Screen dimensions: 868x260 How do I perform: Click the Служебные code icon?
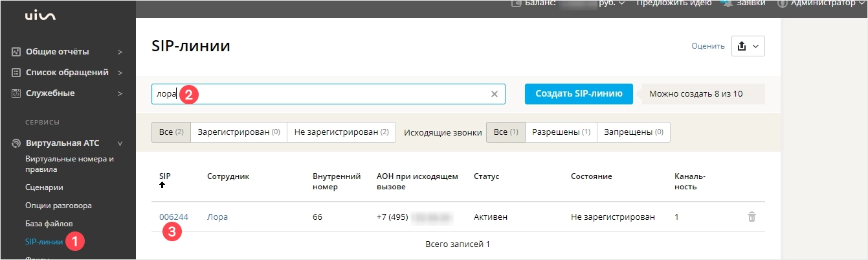pyautogui.click(x=17, y=93)
